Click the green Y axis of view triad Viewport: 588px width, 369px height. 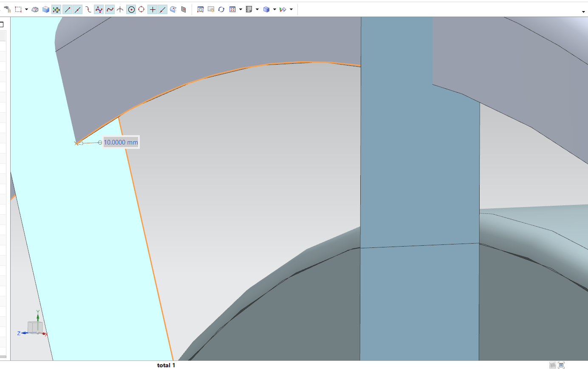pyautogui.click(x=38, y=317)
